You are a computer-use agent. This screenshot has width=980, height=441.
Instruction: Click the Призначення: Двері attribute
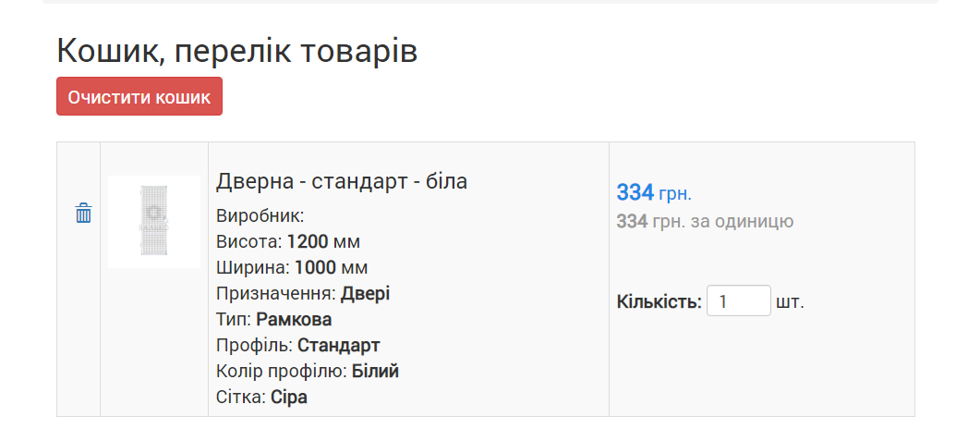click(303, 294)
